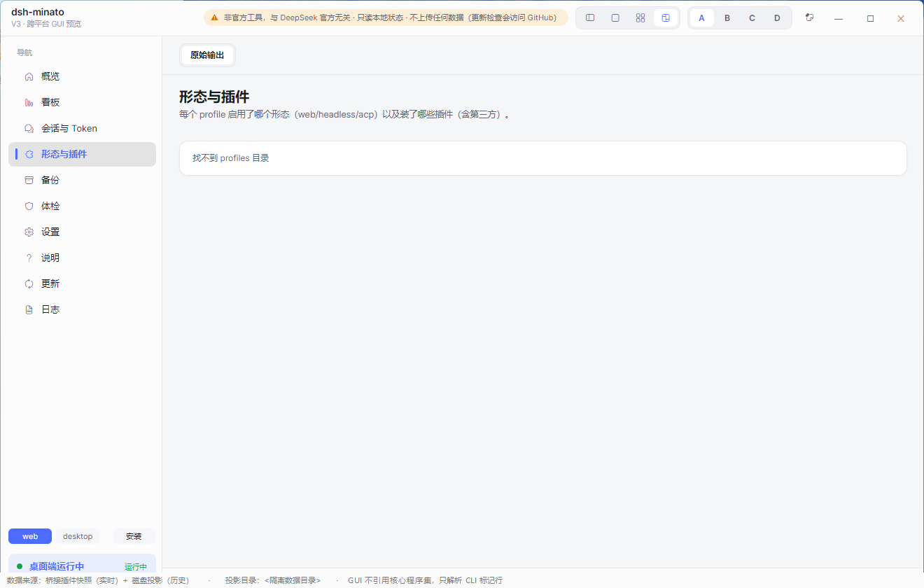The height and width of the screenshot is (588, 924).
Task: Select variant A
Action: tap(702, 18)
